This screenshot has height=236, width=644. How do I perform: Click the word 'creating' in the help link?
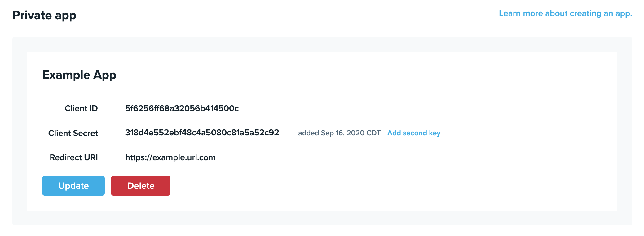pyautogui.click(x=585, y=14)
